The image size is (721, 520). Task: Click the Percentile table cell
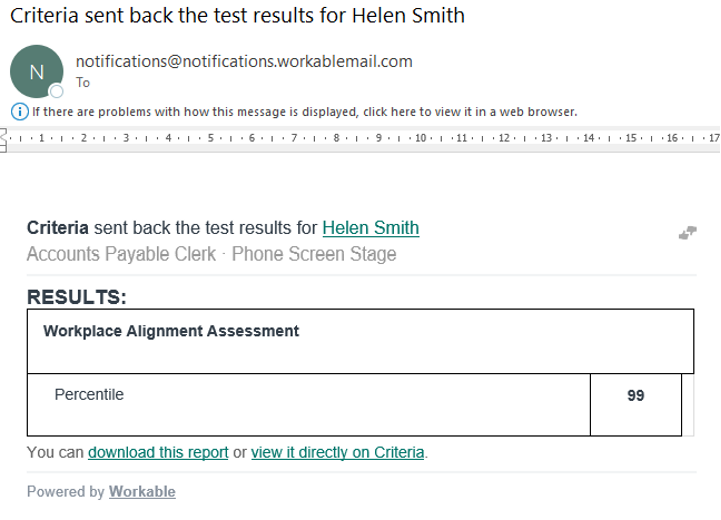89,395
